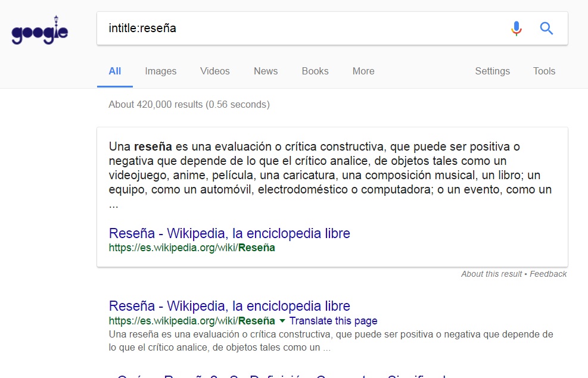Start voice search with the microphone icon
This screenshot has height=378, width=588.
pyautogui.click(x=517, y=29)
